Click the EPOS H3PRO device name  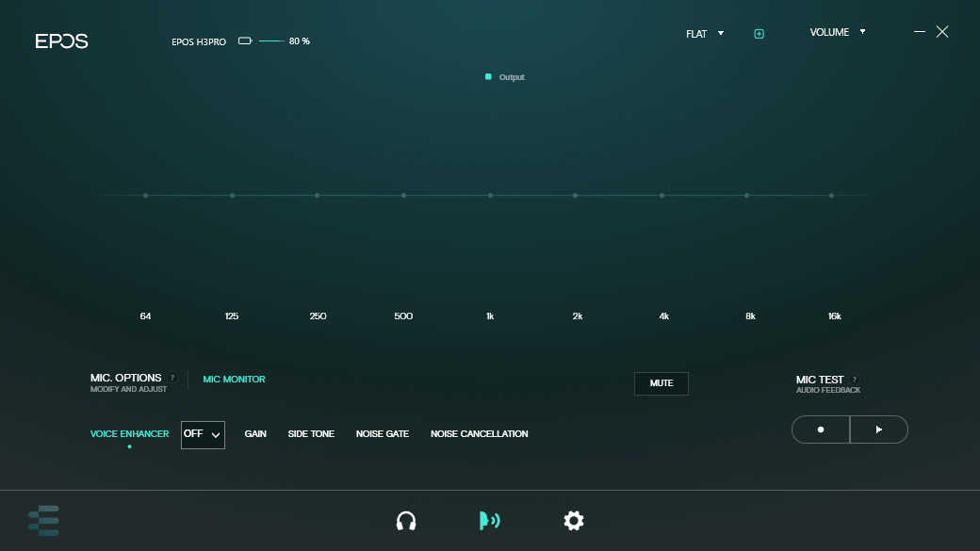[x=199, y=41]
